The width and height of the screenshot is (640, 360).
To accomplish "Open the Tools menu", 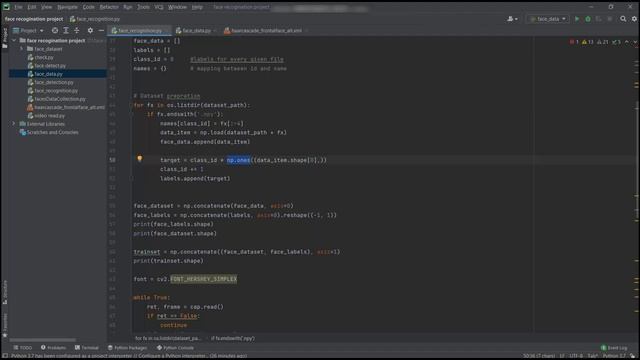I will point(143,7).
